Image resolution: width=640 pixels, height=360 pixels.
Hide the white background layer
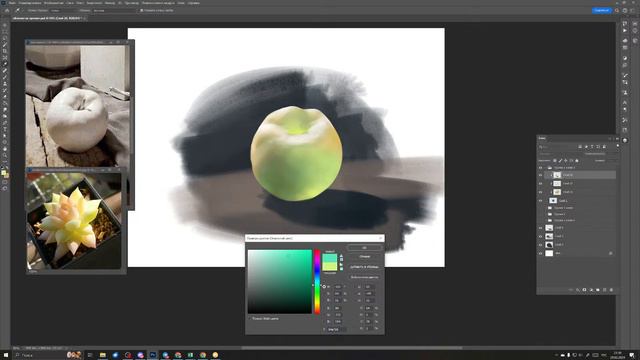540,253
